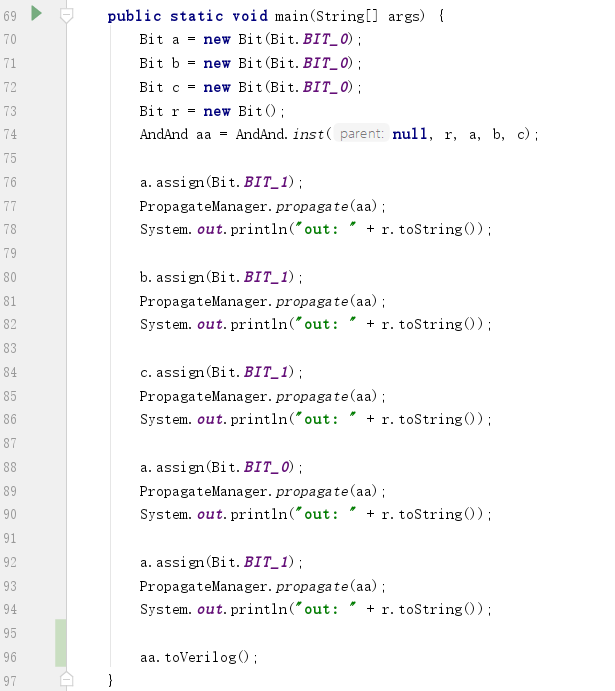Click line number 69 in gutter
The width and height of the screenshot is (615, 691).
(10, 16)
